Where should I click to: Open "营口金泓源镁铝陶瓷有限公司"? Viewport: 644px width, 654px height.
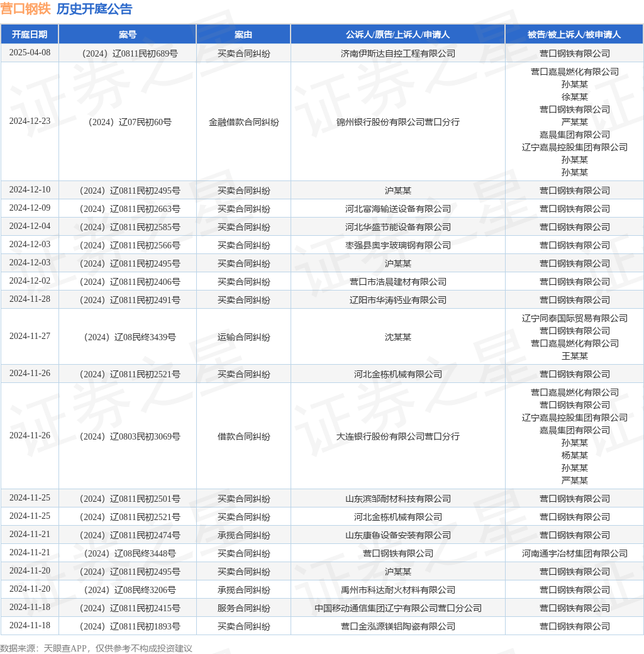pyautogui.click(x=397, y=626)
